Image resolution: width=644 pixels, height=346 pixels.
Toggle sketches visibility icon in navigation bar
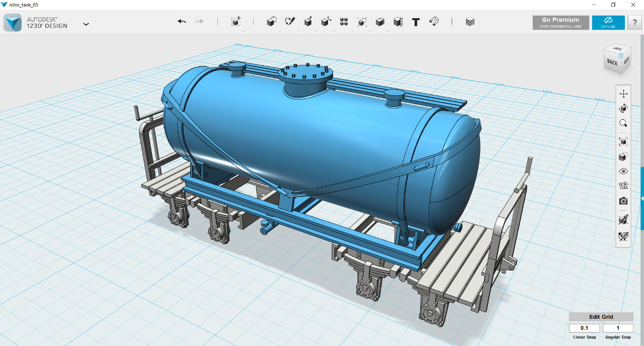point(623,235)
